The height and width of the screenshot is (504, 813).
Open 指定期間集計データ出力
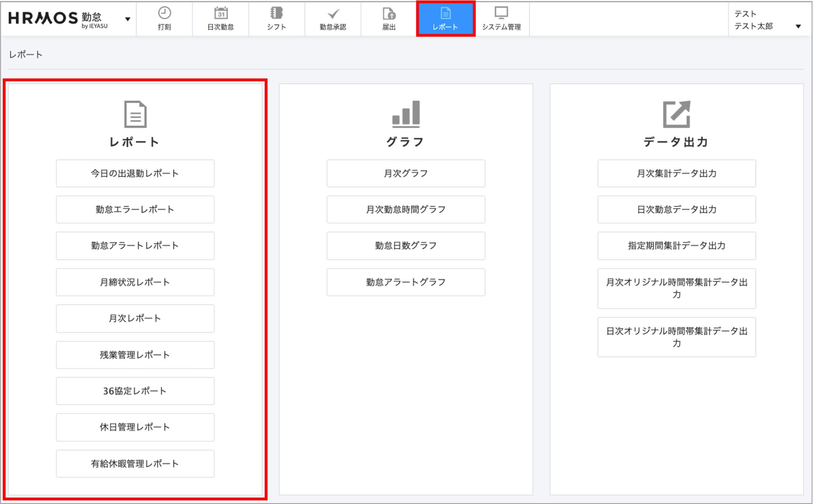(x=676, y=246)
